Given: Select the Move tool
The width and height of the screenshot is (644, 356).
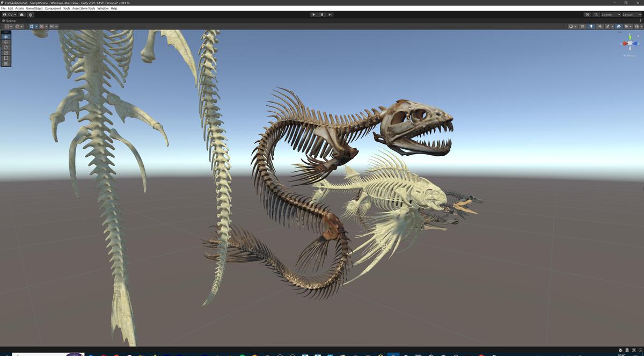Looking at the screenshot, I should (5, 42).
